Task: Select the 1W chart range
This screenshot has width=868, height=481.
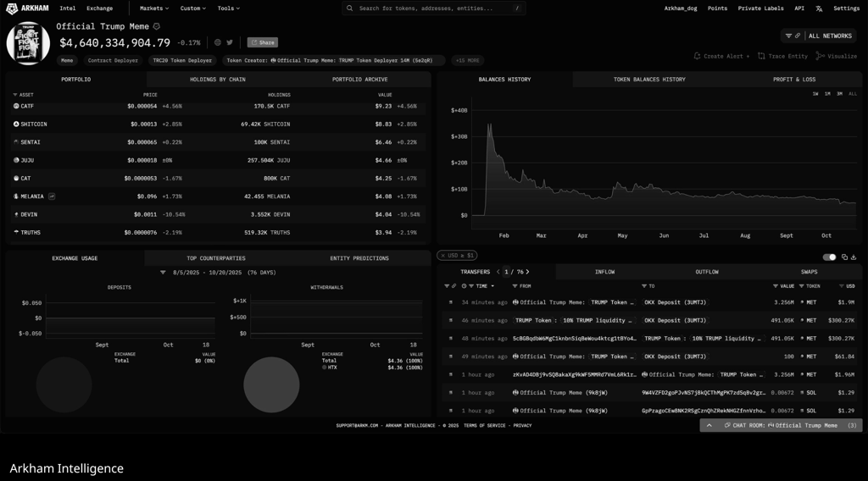Action: [815, 94]
